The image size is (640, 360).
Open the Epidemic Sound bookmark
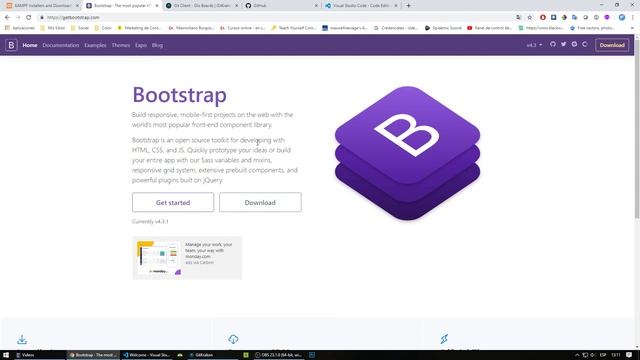(x=443, y=28)
